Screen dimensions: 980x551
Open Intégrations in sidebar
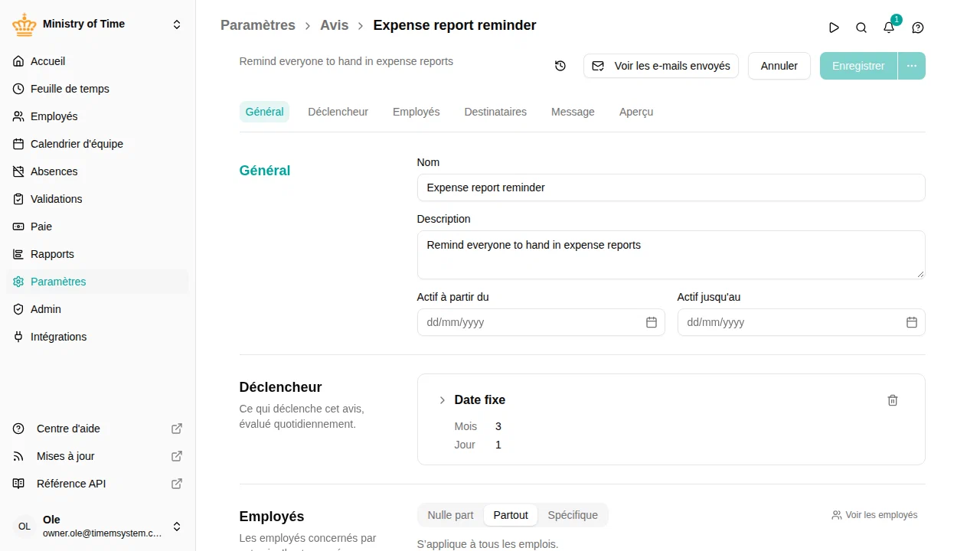point(98,337)
